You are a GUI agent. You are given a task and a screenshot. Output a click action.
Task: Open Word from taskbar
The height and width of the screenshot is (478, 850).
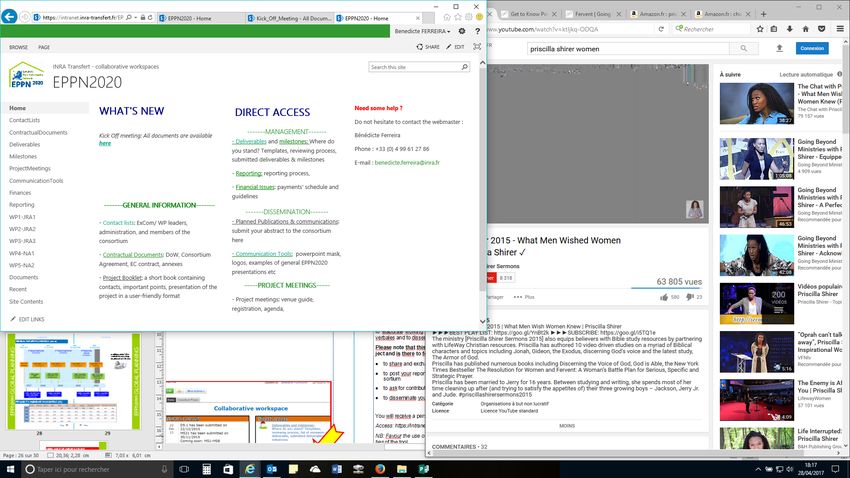[337, 469]
